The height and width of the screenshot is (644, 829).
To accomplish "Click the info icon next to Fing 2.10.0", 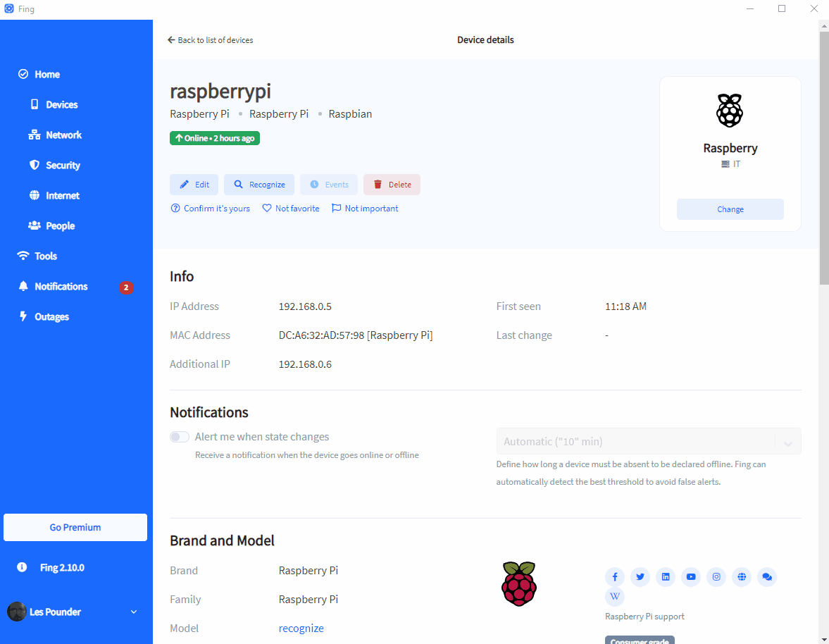I will click(x=22, y=567).
